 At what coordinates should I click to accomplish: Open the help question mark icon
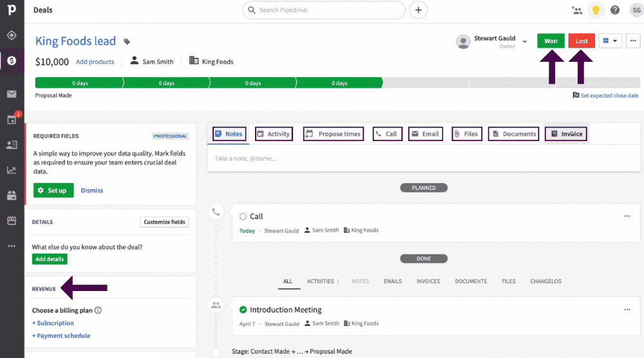click(615, 10)
